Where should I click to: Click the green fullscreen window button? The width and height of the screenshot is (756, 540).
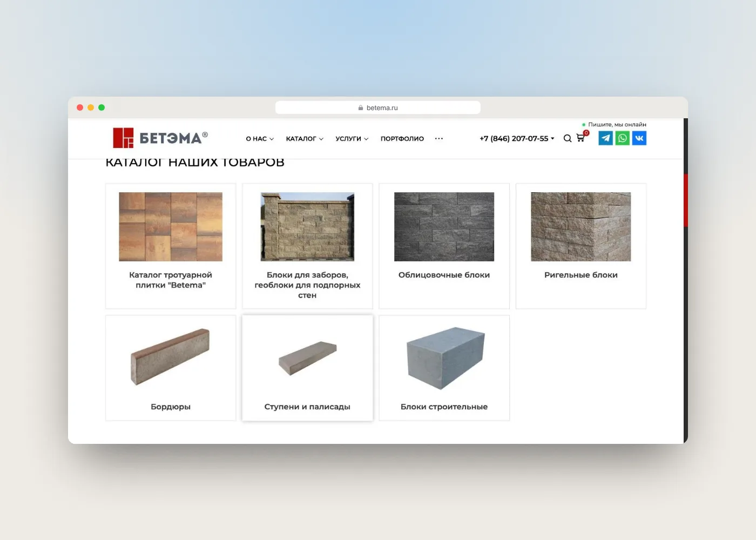[x=102, y=107]
